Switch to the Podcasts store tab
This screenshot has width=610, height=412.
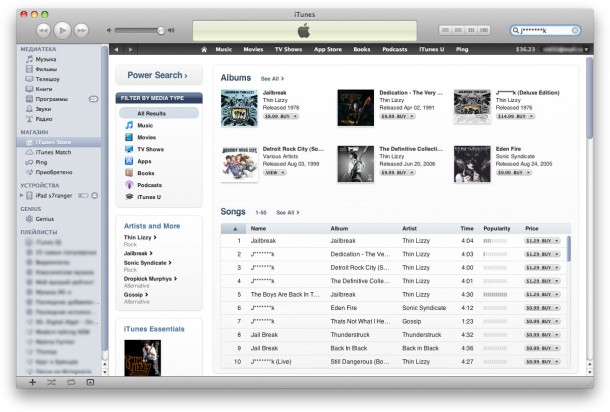[394, 49]
